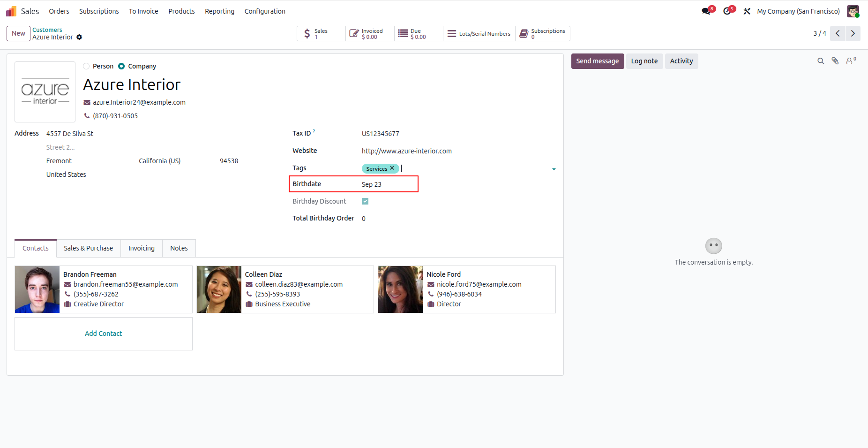The image size is (868, 448).
Task: Remove the Services tag
Action: tap(392, 168)
